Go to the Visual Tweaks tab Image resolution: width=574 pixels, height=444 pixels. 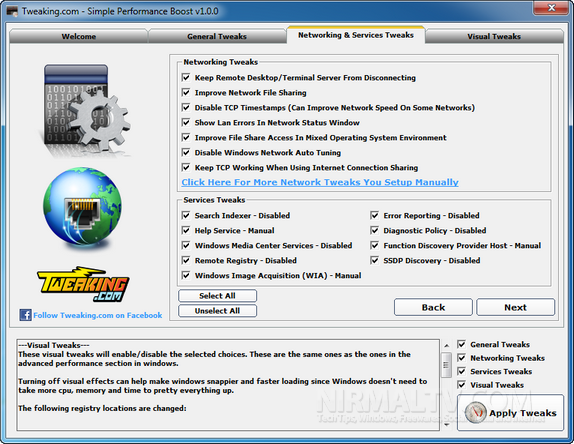pyautogui.click(x=494, y=36)
